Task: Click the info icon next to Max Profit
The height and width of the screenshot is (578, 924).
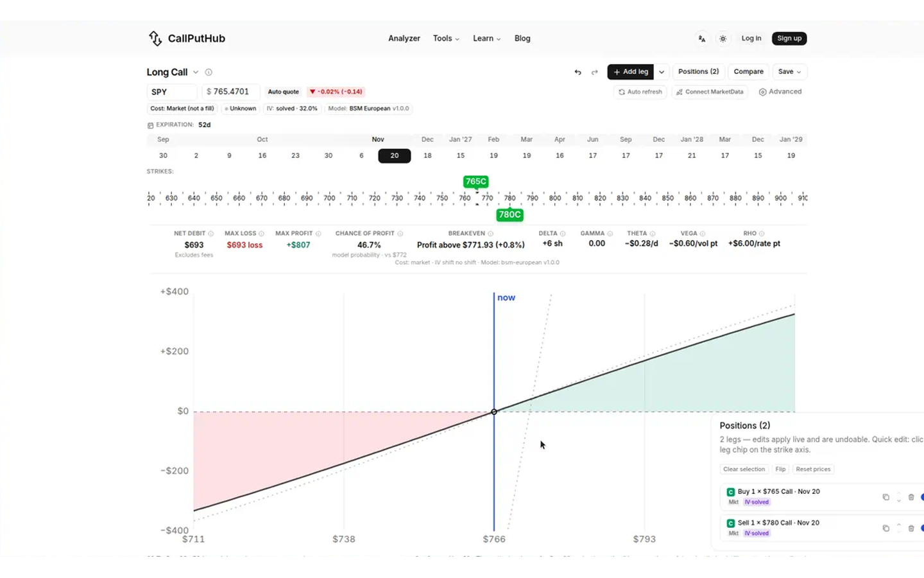Action: click(318, 234)
